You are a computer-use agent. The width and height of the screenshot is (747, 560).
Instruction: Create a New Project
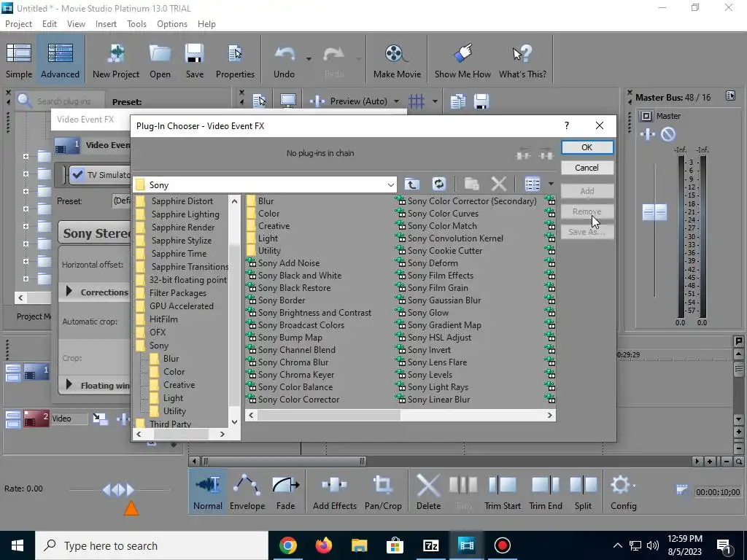pyautogui.click(x=116, y=61)
